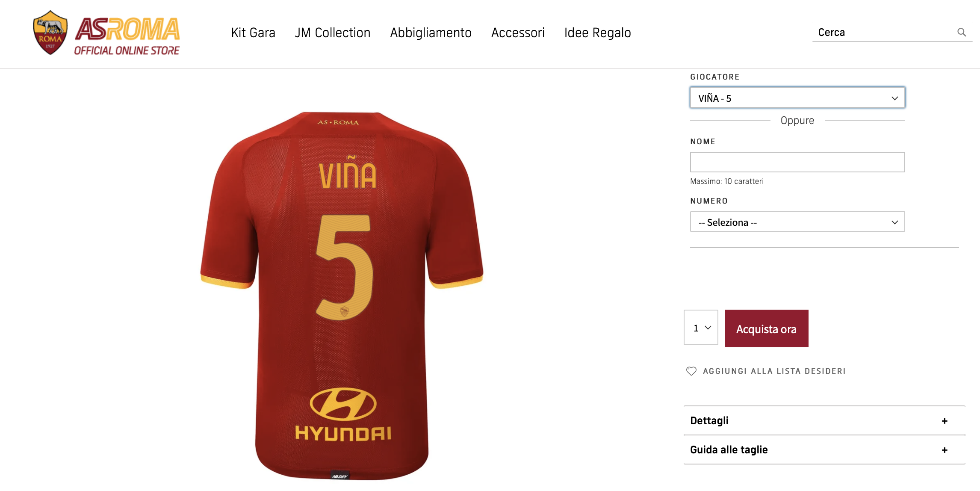Viewport: 980px width, 491px height.
Task: Open the Idee Regalo menu
Action: 598,33
